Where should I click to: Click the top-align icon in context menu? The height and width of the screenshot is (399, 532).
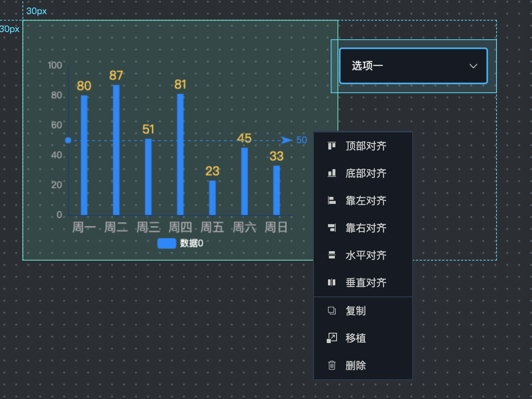(331, 146)
